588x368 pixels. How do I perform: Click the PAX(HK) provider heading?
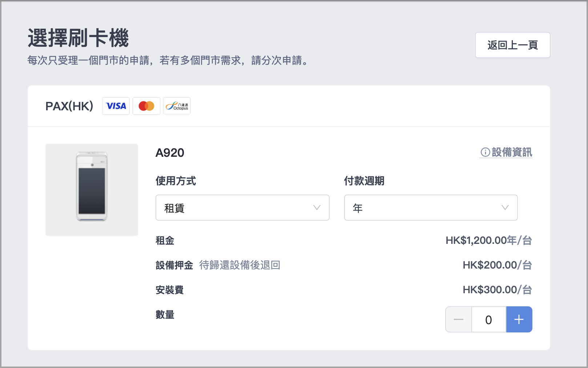(x=69, y=106)
